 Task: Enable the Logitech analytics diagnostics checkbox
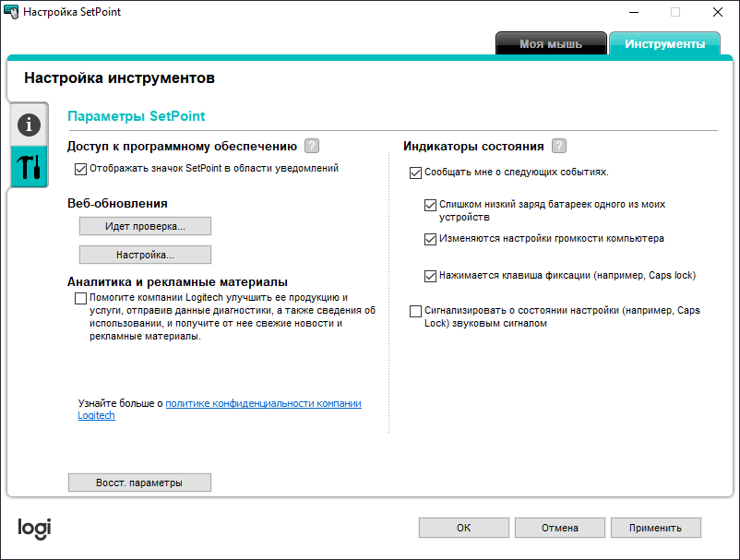click(x=80, y=298)
